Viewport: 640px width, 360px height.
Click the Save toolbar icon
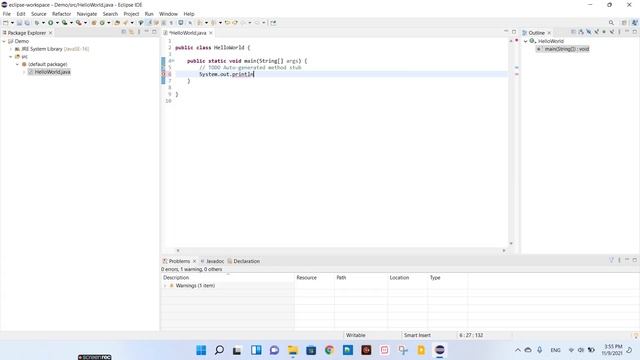(x=19, y=23)
